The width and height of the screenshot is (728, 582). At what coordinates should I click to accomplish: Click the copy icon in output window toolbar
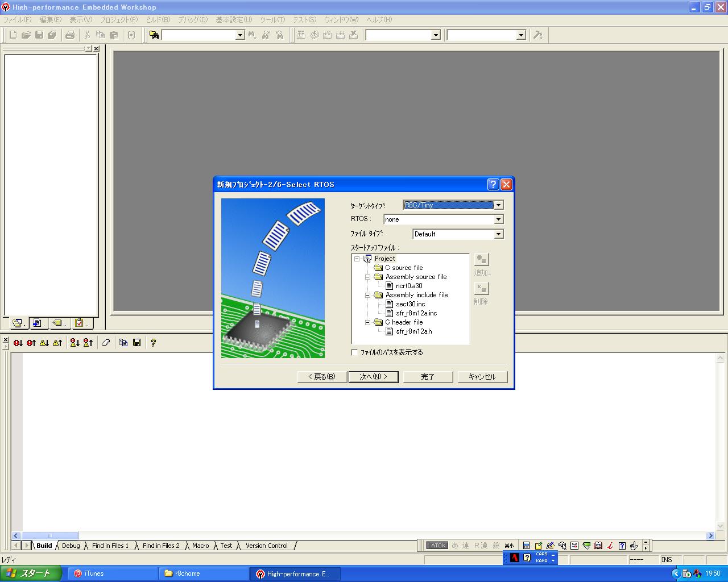click(x=123, y=343)
